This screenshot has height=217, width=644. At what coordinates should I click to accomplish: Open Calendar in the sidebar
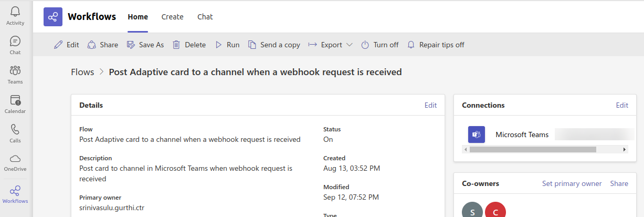pos(15,104)
